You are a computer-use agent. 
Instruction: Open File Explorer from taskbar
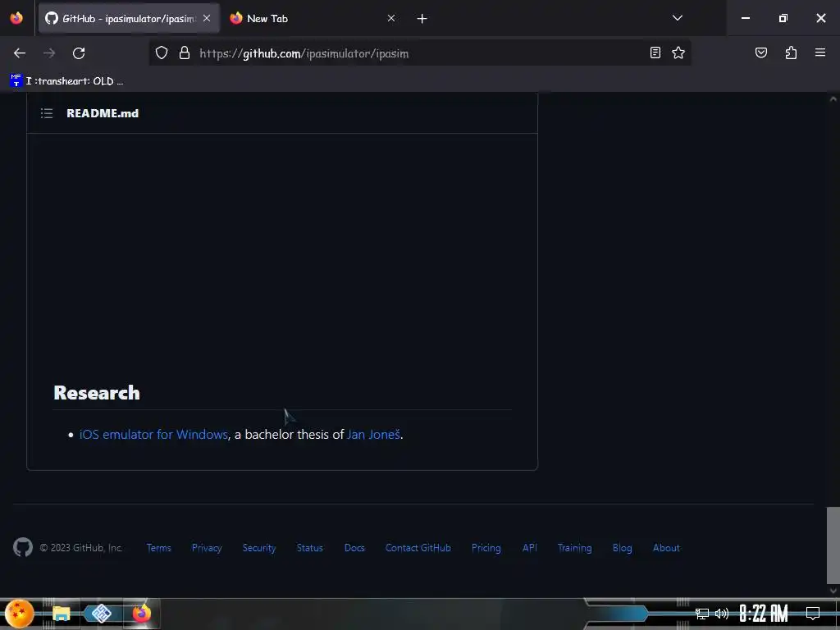tap(61, 614)
